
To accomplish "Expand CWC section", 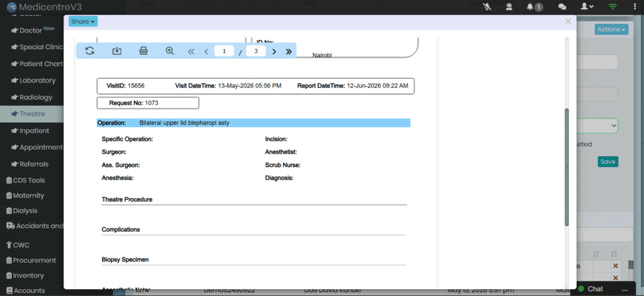I will click(x=18, y=245).
